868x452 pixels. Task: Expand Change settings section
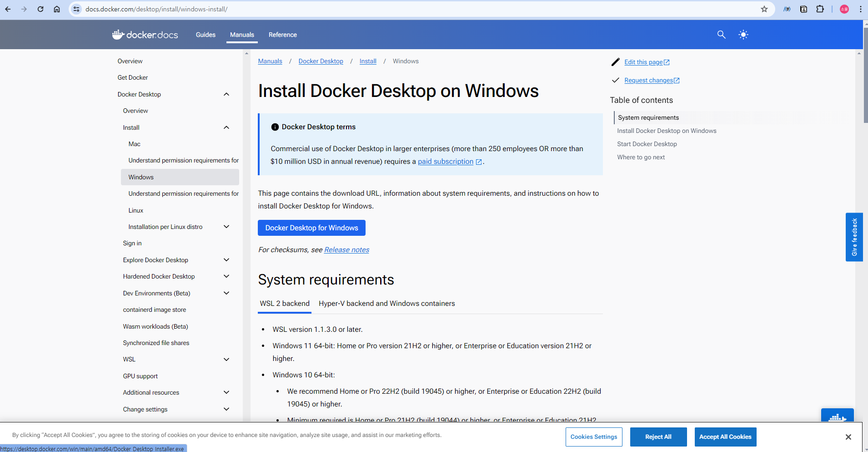[226, 409]
